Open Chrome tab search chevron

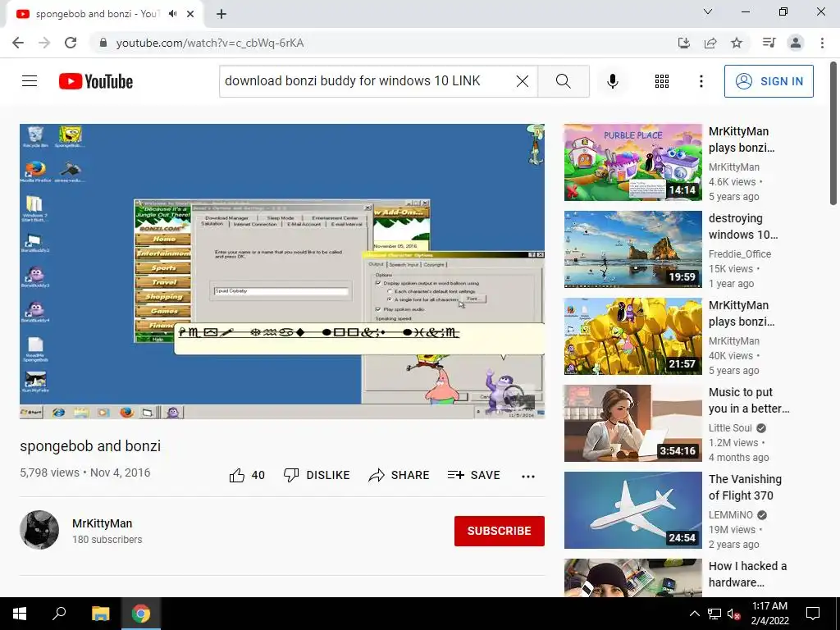pyautogui.click(x=708, y=11)
